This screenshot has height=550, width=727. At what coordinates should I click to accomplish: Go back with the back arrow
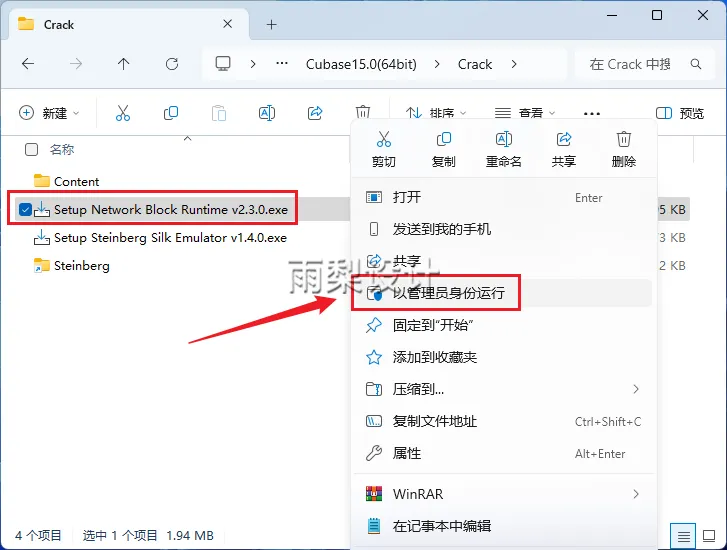(x=28, y=64)
